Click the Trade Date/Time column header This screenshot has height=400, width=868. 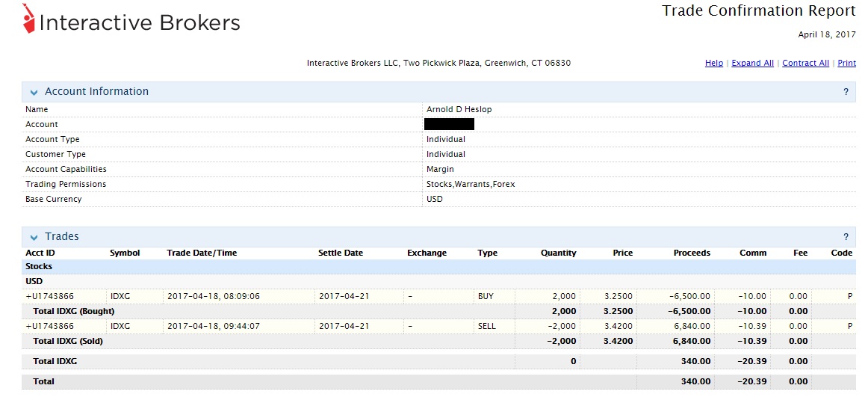[202, 253]
